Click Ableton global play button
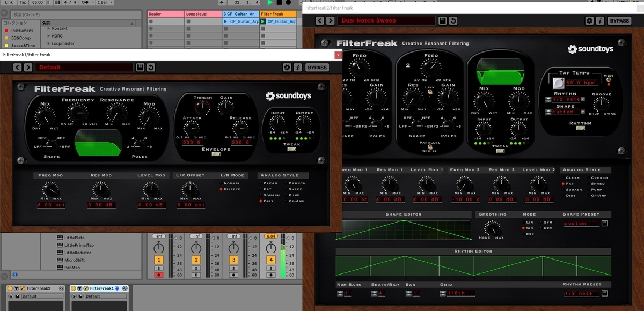This screenshot has height=311, width=644. pos(270,3)
